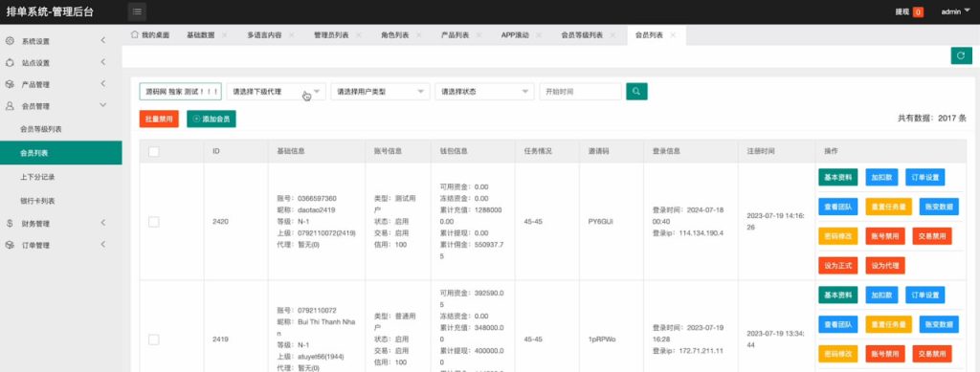980x372 pixels.
Task: Close the 产品列表 tab with its X
Action: point(479,35)
